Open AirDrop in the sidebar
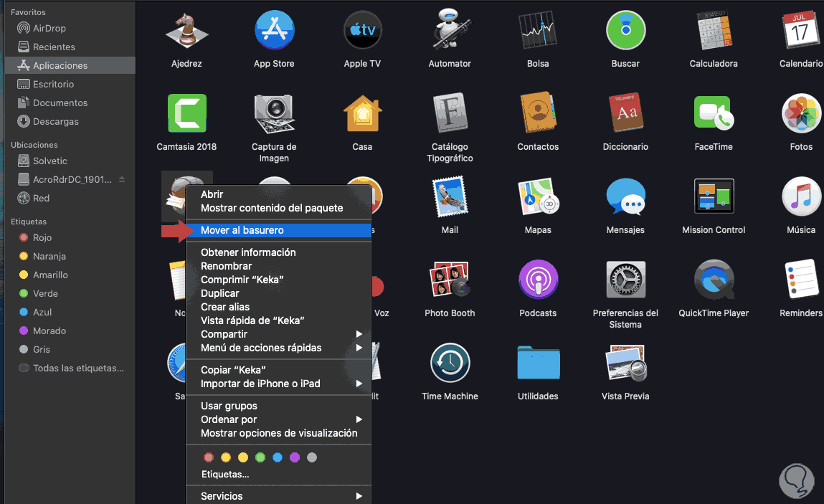This screenshot has height=504, width=824. (x=70, y=29)
